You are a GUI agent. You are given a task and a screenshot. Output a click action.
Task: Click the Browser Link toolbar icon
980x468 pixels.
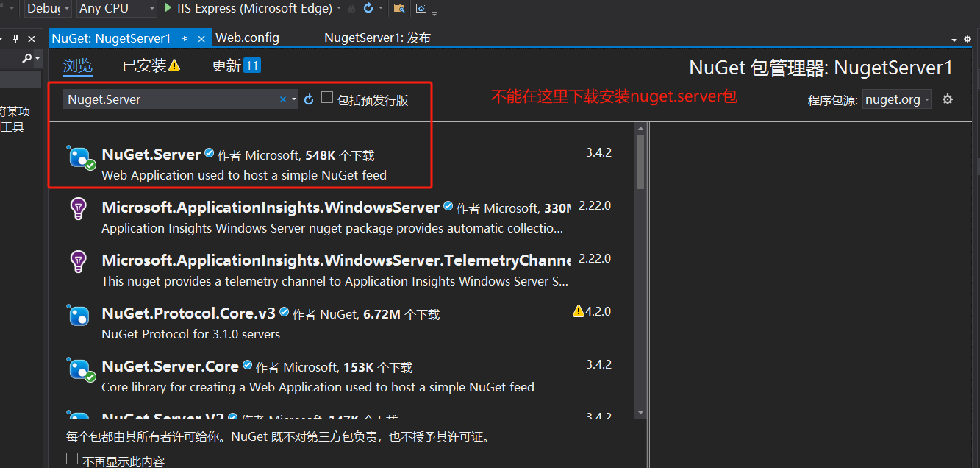pos(421,8)
